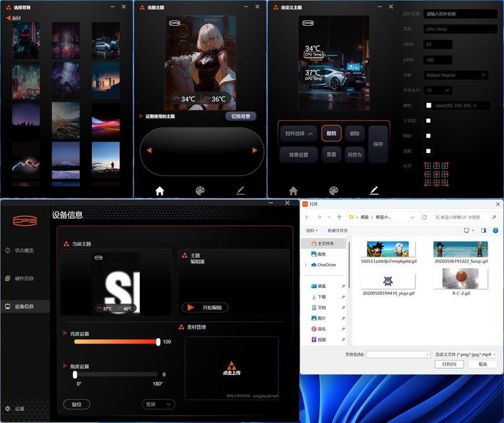Image resolution: width=504 pixels, height=423 pixels.
Task: Select the center alignment icon in 对齐 grid
Action: click(436, 174)
